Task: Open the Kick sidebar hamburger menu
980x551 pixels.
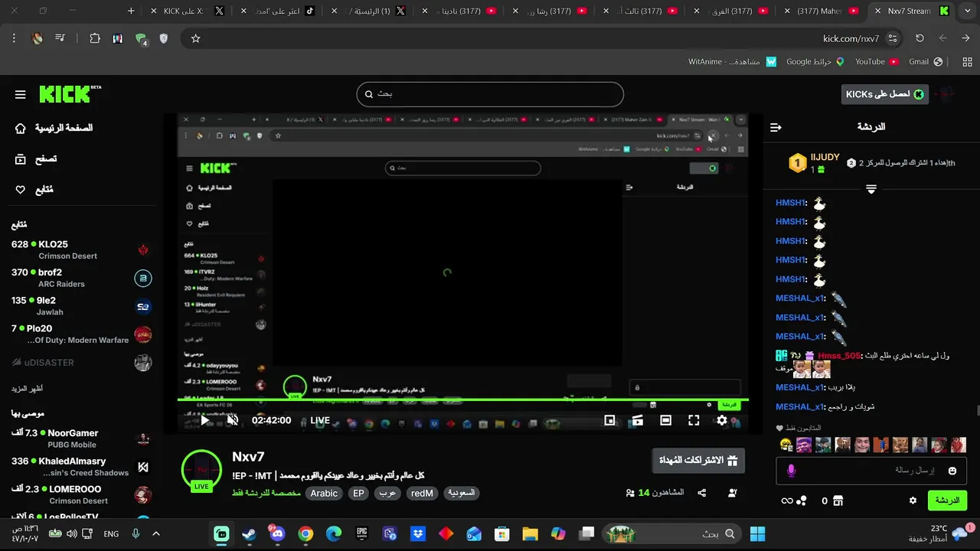Action: pyautogui.click(x=21, y=95)
